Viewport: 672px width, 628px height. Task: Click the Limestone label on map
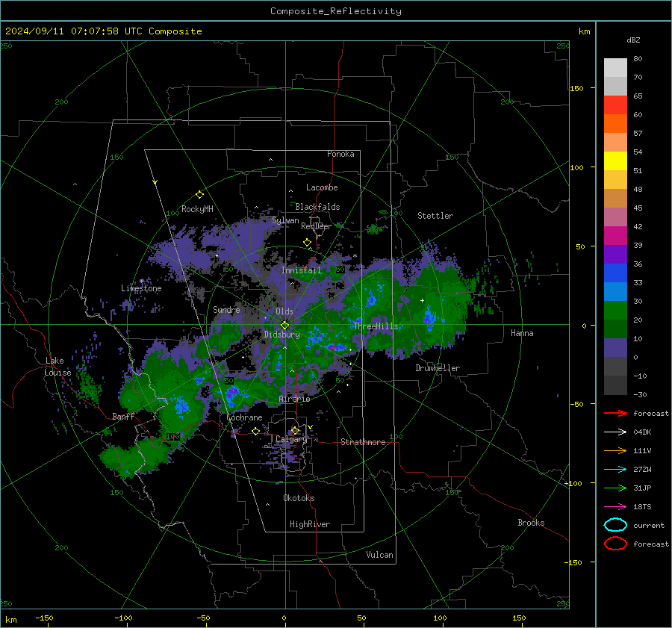coord(141,288)
